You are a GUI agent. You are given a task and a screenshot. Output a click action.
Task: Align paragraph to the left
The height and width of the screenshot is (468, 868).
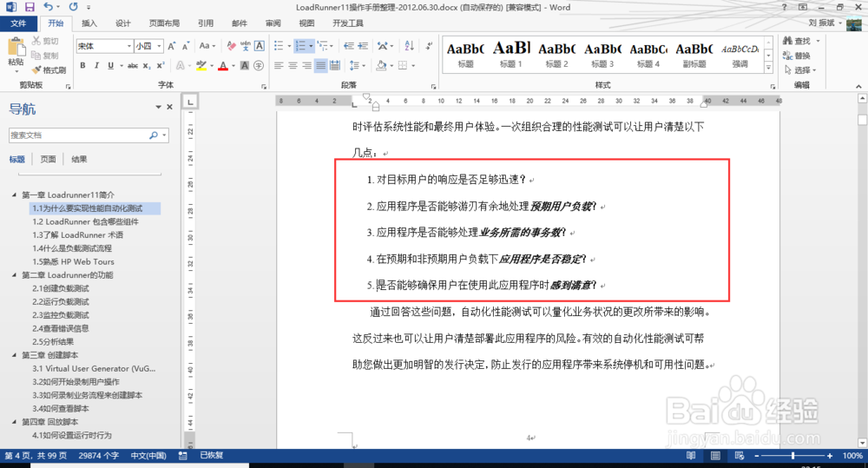coord(279,65)
